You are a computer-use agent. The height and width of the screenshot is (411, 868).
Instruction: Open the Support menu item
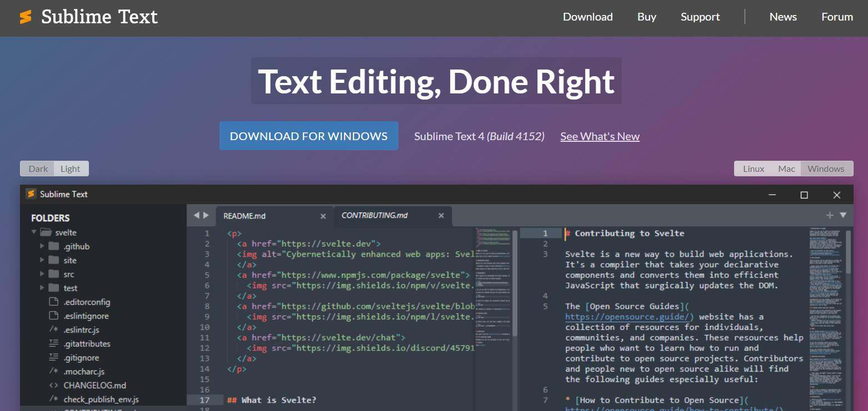tap(700, 17)
